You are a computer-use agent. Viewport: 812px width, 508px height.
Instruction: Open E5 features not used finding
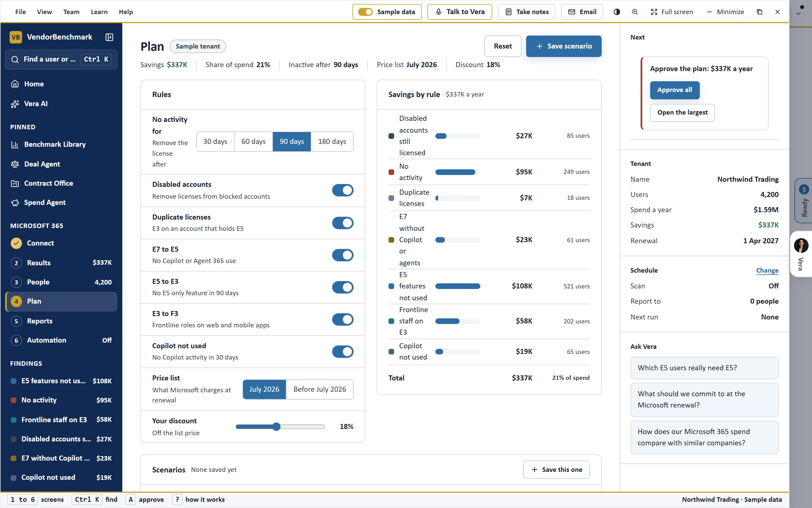tap(61, 381)
